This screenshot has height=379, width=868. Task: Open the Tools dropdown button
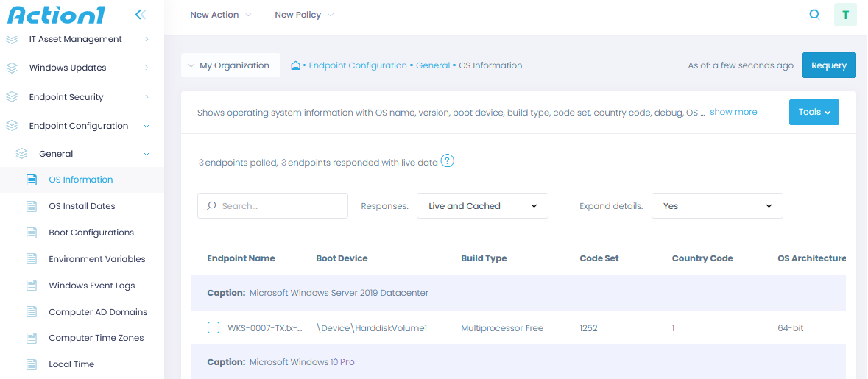[x=814, y=112]
